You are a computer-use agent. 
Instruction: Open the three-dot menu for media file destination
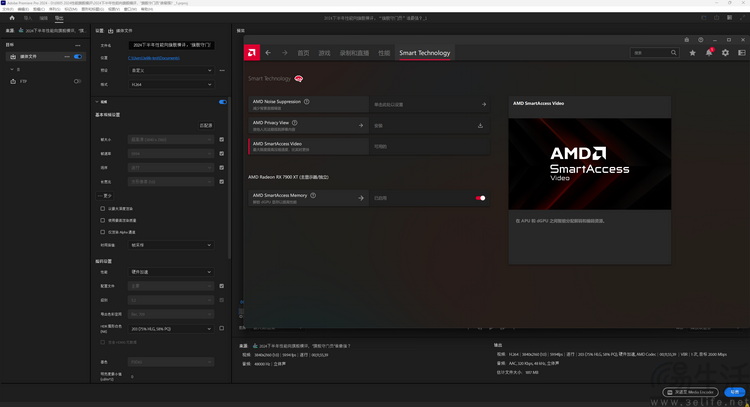pos(67,56)
